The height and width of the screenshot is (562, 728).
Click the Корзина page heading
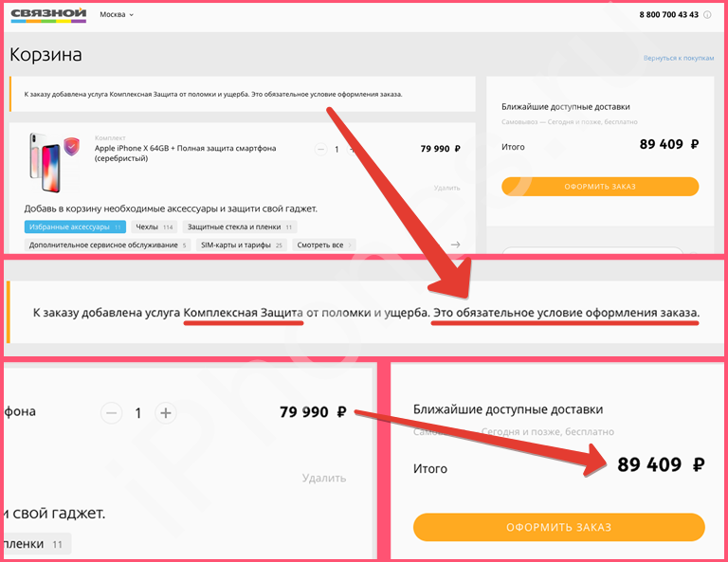click(45, 55)
